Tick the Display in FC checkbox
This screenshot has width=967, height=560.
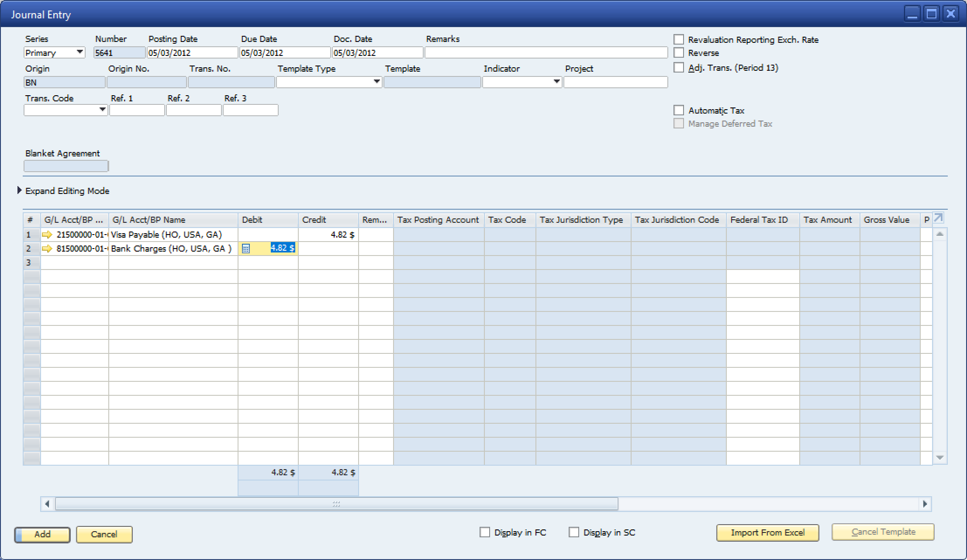[x=485, y=532]
